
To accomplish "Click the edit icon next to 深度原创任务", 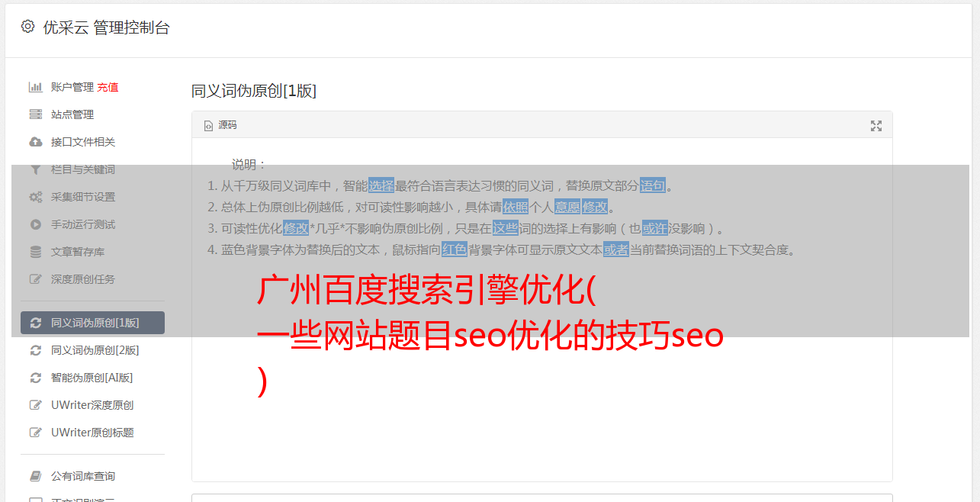I will pyautogui.click(x=35, y=279).
